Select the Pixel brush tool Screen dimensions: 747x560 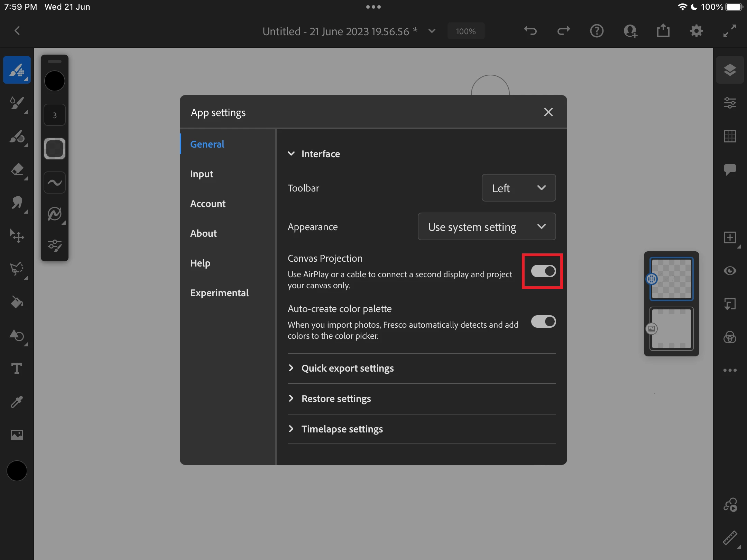(x=17, y=70)
